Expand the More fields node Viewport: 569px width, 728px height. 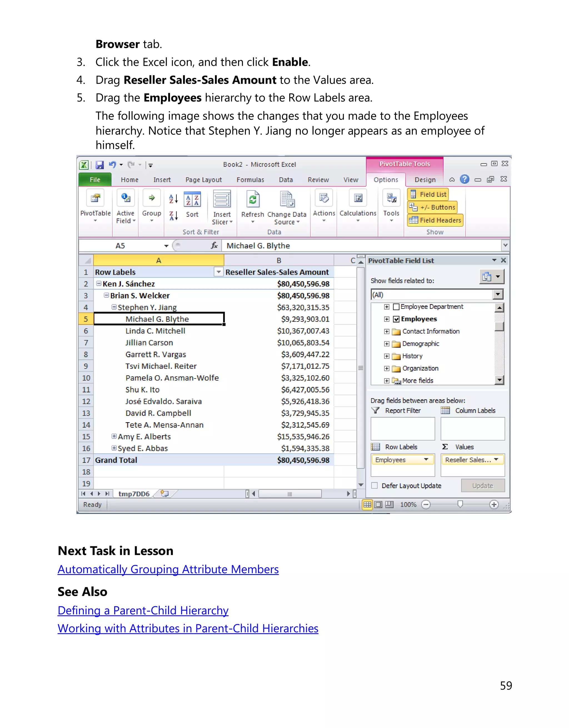pos(387,381)
